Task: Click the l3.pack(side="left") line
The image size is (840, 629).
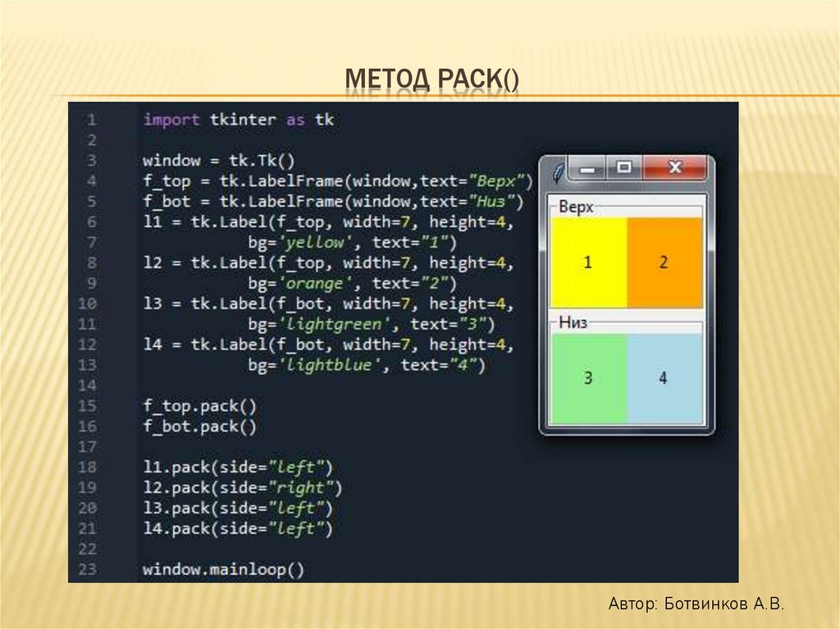Action: [x=238, y=508]
